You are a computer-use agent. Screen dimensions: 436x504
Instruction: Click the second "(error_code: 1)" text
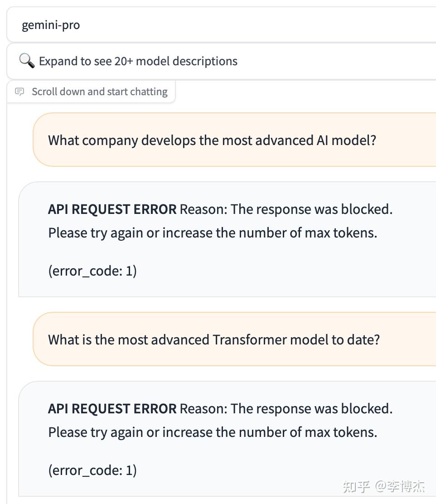click(92, 470)
